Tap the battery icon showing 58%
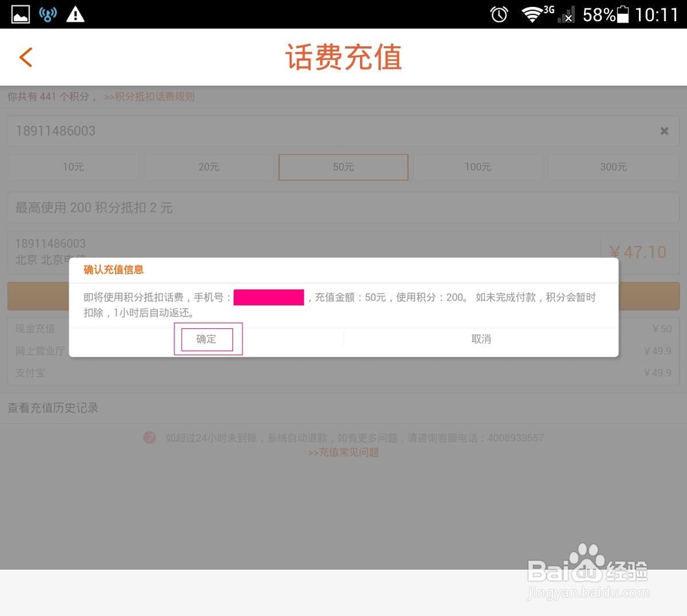Image resolution: width=687 pixels, height=616 pixels. click(x=622, y=14)
